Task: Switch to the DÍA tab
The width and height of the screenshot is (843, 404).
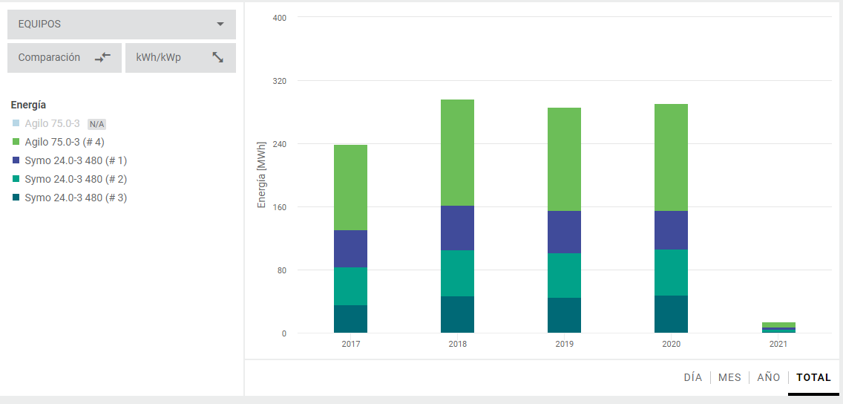Action: tap(692, 378)
